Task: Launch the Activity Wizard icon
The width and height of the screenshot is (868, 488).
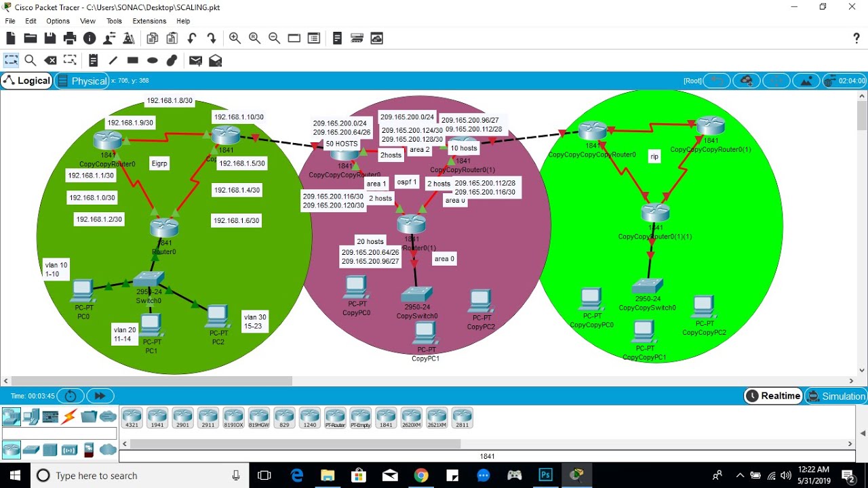Action: click(x=109, y=39)
